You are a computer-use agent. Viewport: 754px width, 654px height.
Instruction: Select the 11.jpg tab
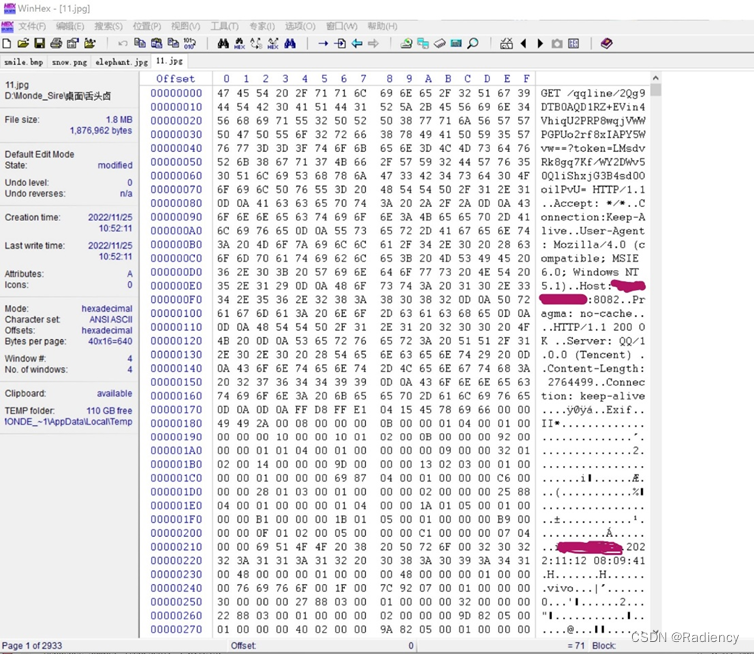(x=169, y=61)
